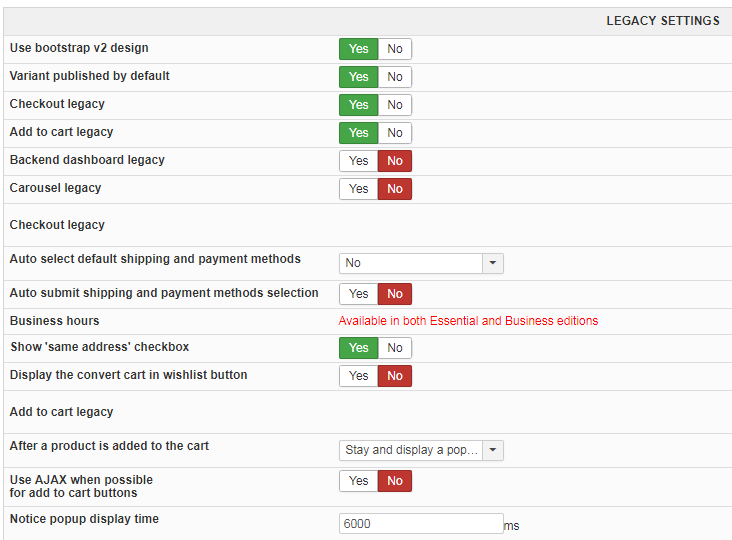Set Auto submit shipping selection to Yes
The width and height of the screenshot is (732, 540).
tap(359, 294)
